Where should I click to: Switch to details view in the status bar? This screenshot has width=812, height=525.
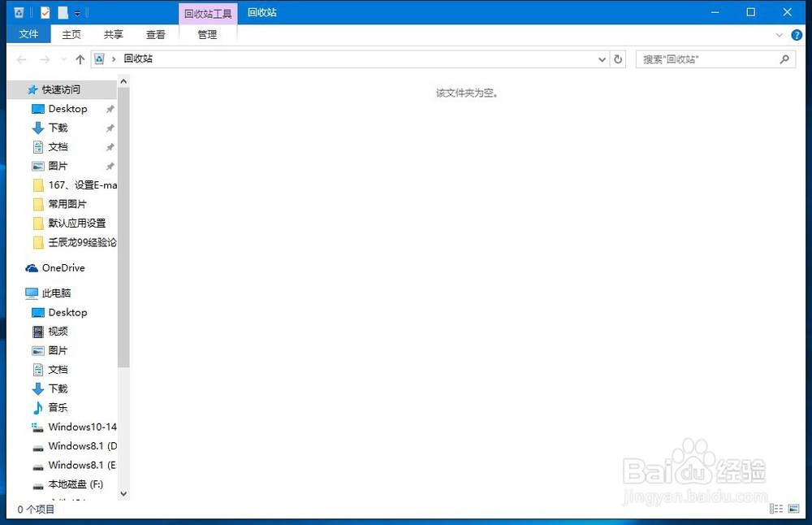click(x=776, y=508)
